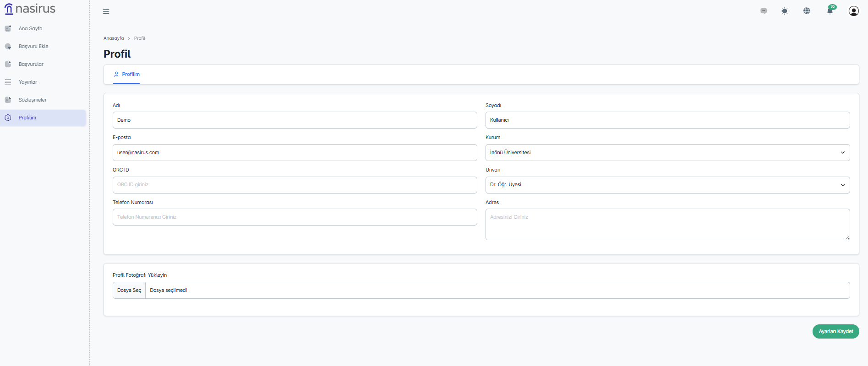Image resolution: width=868 pixels, height=366 pixels.
Task: Open the chat messages icon
Action: (764, 11)
